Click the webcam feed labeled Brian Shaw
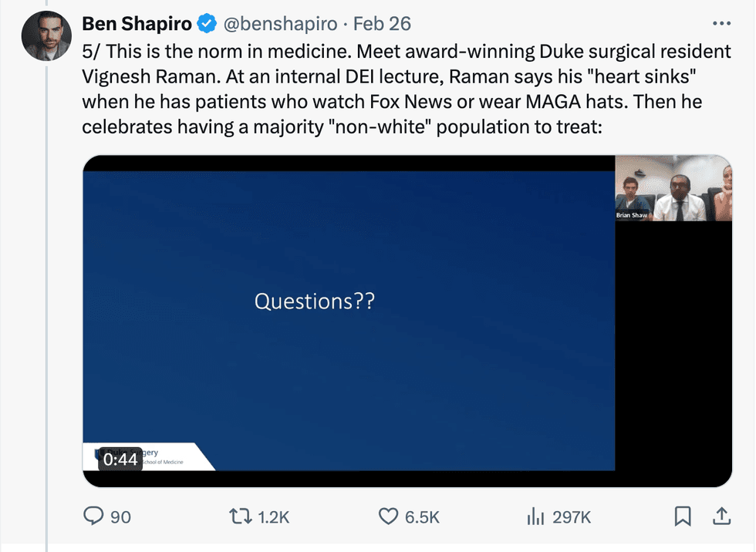This screenshot has height=552, width=756. point(673,188)
